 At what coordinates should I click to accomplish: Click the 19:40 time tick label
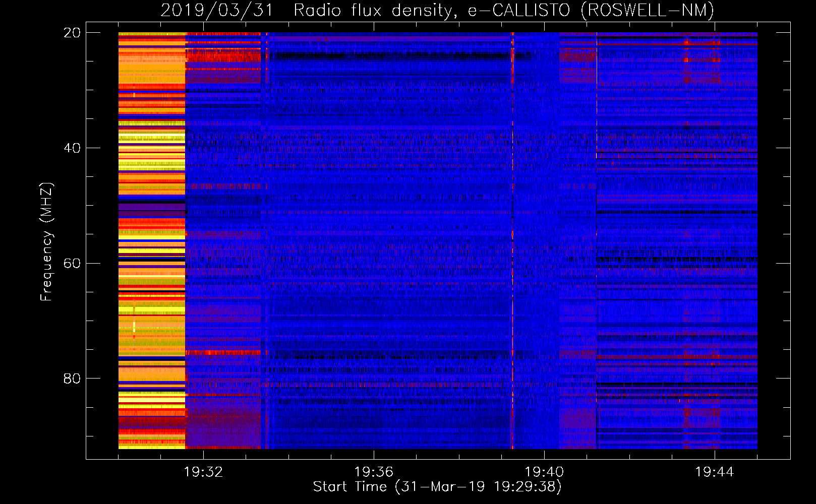[x=544, y=472]
